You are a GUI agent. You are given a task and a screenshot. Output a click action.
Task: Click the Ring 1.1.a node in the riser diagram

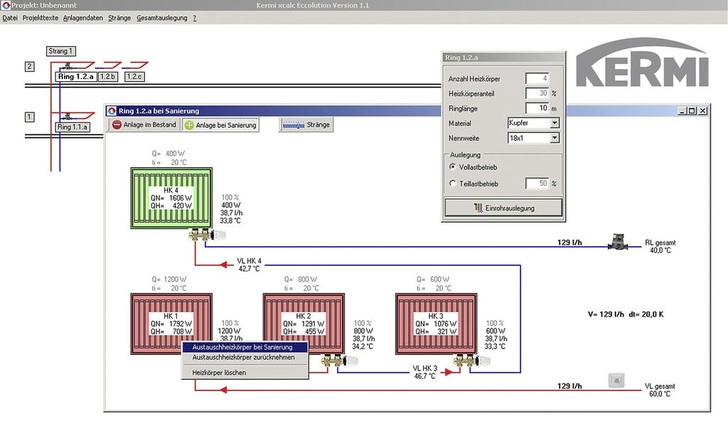tap(74, 127)
